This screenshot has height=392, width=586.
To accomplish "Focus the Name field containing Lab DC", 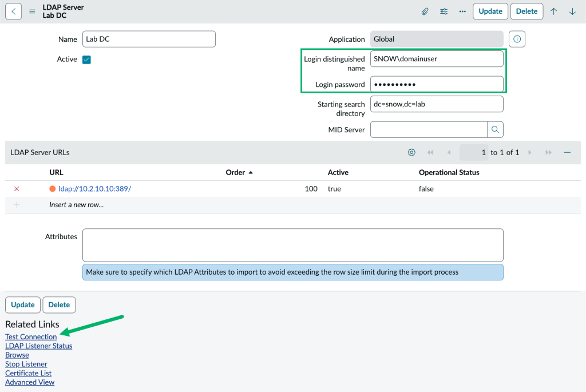I will 149,39.
